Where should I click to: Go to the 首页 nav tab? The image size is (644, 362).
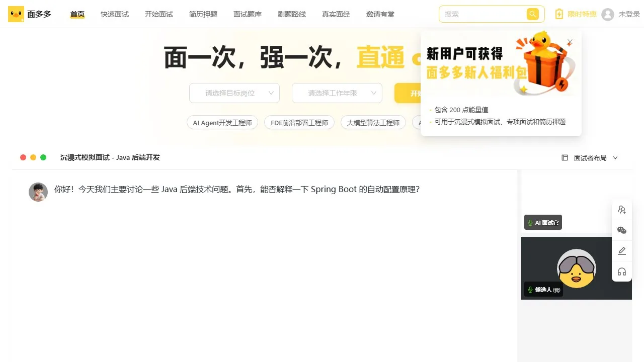click(77, 14)
